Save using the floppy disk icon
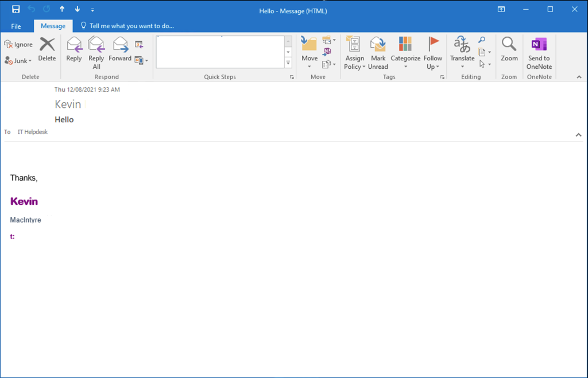588x378 pixels. pyautogui.click(x=16, y=10)
